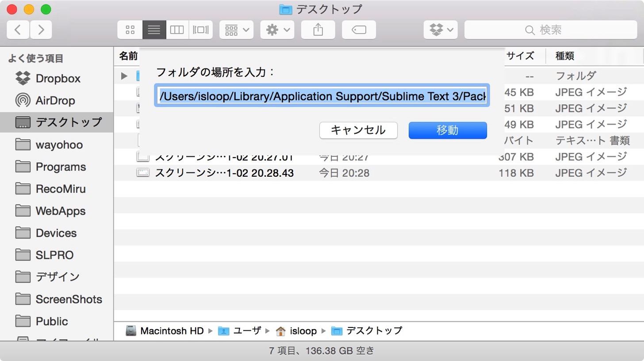644x361 pixels.
Task: Click the キャンセル button
Action: click(358, 130)
